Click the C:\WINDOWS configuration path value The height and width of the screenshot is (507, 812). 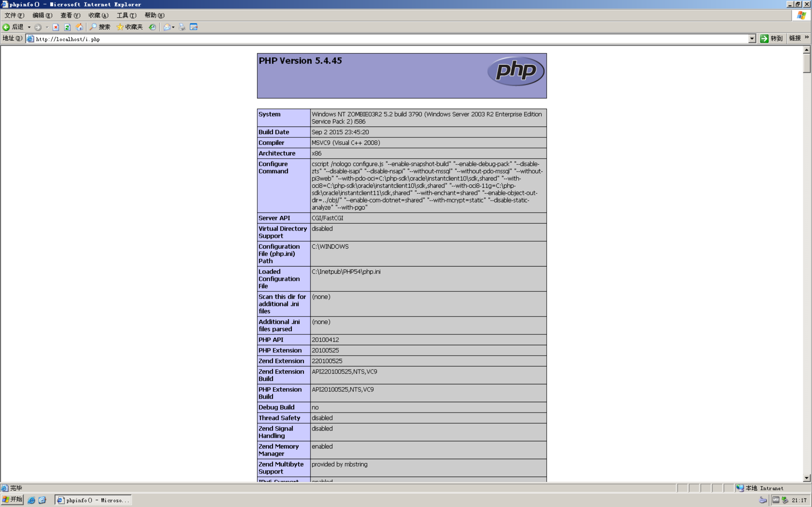point(330,246)
